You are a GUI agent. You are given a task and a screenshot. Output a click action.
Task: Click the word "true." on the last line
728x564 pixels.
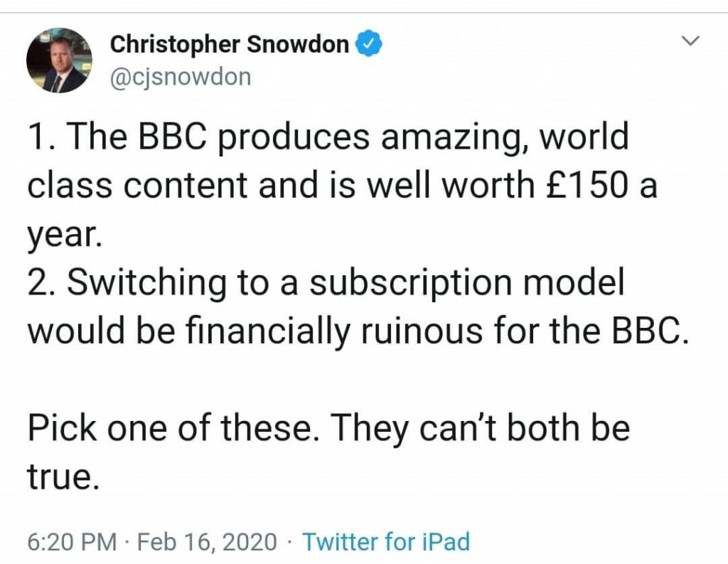click(63, 477)
